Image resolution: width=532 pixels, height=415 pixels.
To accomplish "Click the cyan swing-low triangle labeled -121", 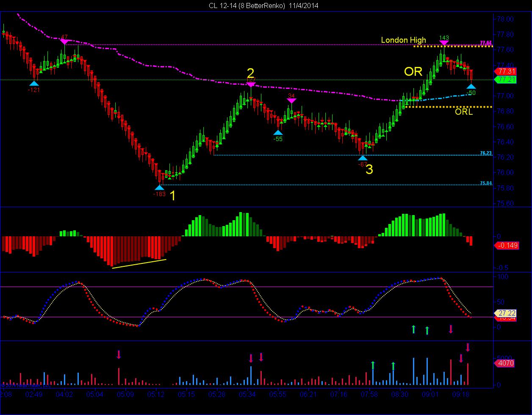I will pyautogui.click(x=34, y=84).
